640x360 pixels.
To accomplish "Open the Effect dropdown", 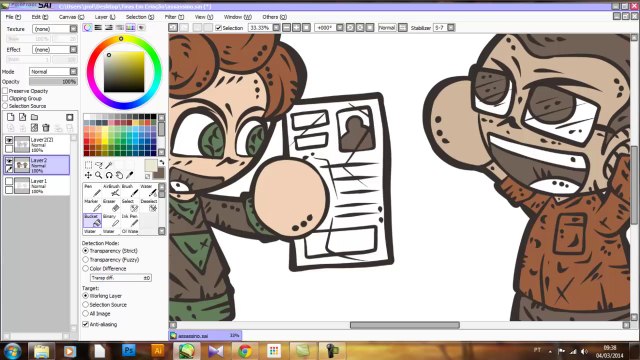I will [x=73, y=49].
